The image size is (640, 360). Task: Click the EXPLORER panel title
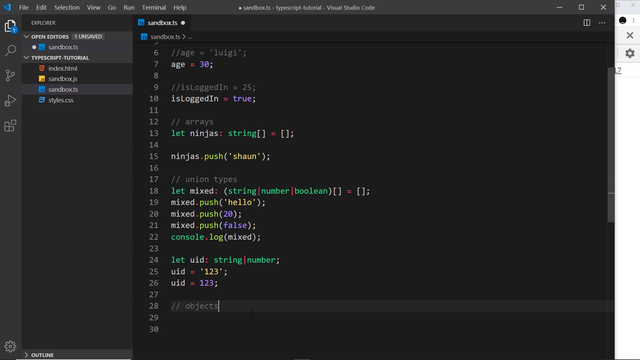coord(43,23)
